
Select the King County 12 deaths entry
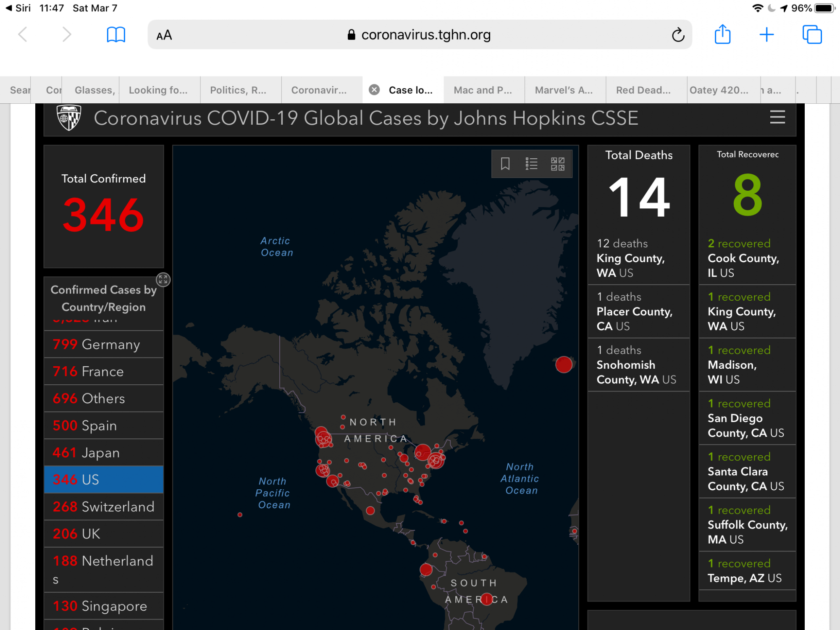pos(638,258)
